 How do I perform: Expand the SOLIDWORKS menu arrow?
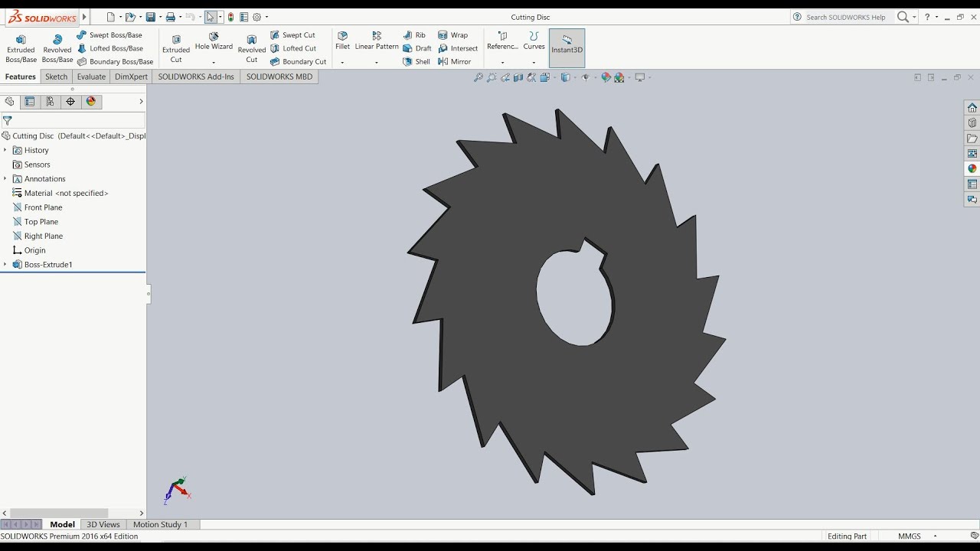[x=84, y=17]
